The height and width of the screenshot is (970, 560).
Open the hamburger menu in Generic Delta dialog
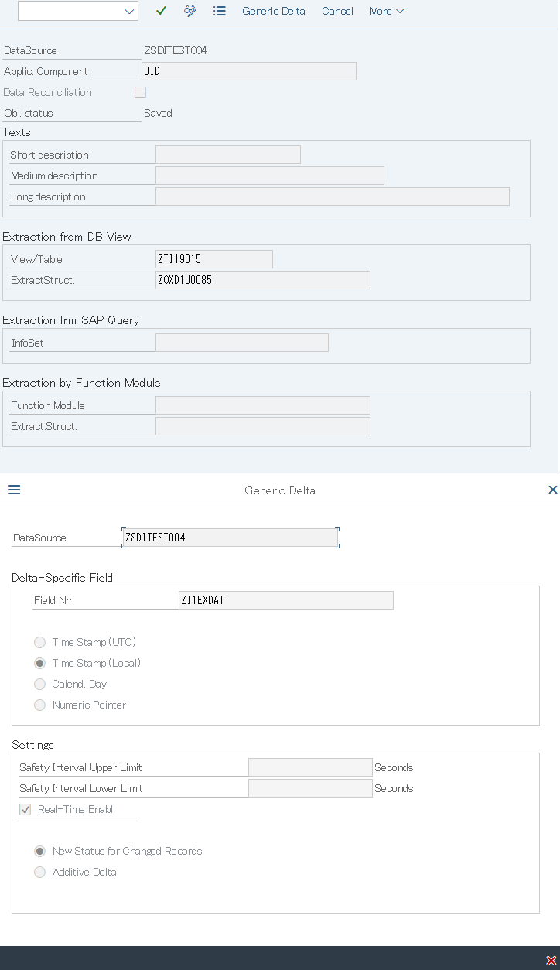[13, 490]
